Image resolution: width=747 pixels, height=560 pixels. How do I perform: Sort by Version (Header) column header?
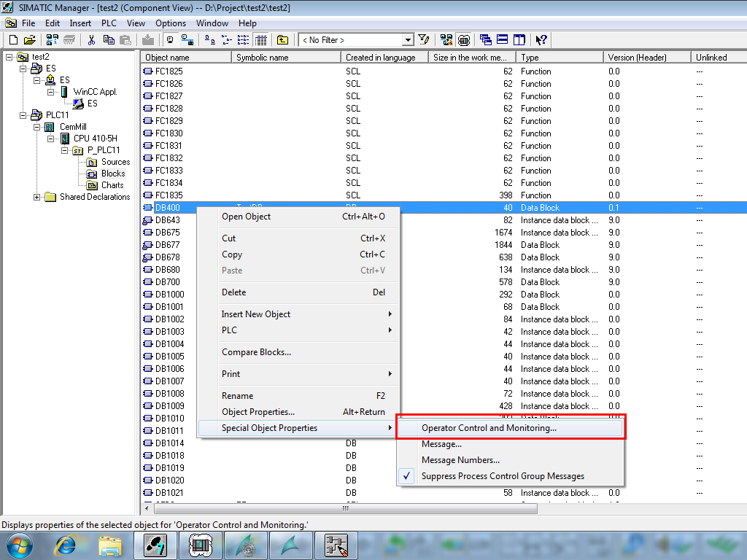point(648,58)
